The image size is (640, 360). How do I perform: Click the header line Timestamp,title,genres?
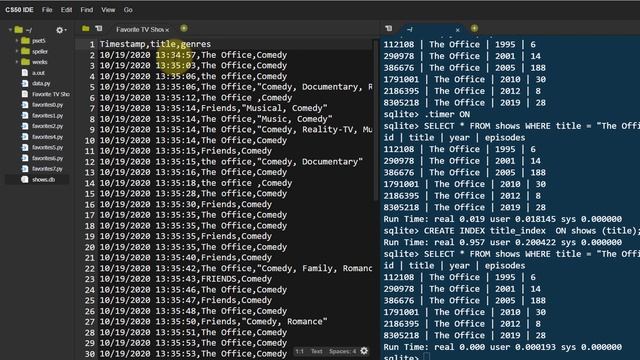point(156,44)
